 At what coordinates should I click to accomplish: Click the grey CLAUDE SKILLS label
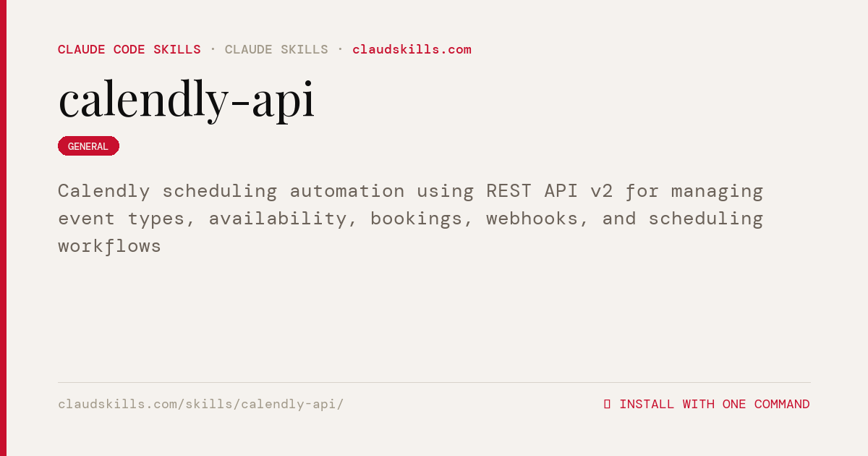pyautogui.click(x=276, y=49)
